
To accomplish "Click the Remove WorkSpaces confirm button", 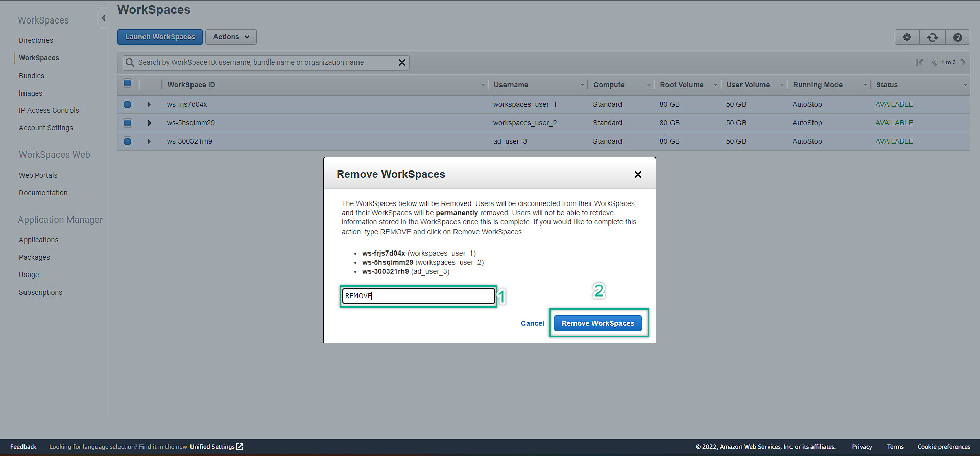I will (597, 323).
